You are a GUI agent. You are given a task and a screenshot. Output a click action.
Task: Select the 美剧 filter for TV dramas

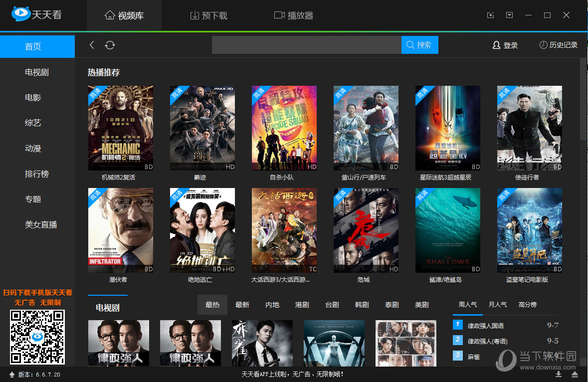[421, 305]
